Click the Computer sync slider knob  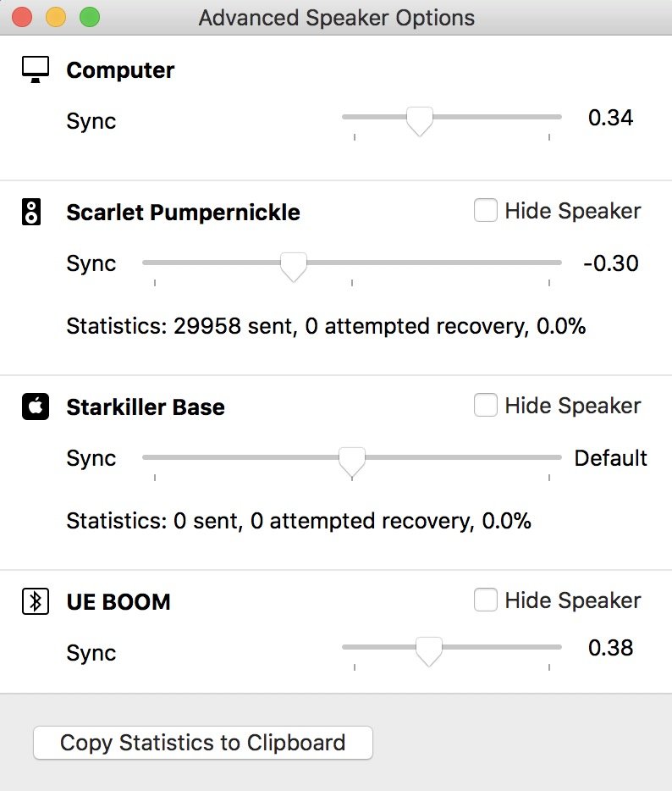click(419, 119)
